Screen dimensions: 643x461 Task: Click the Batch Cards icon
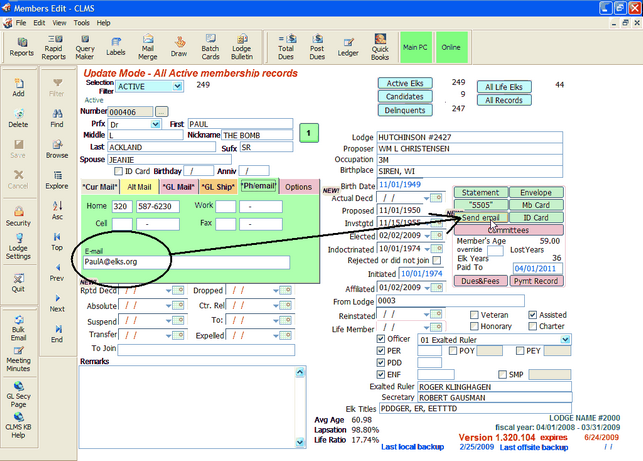(x=210, y=46)
